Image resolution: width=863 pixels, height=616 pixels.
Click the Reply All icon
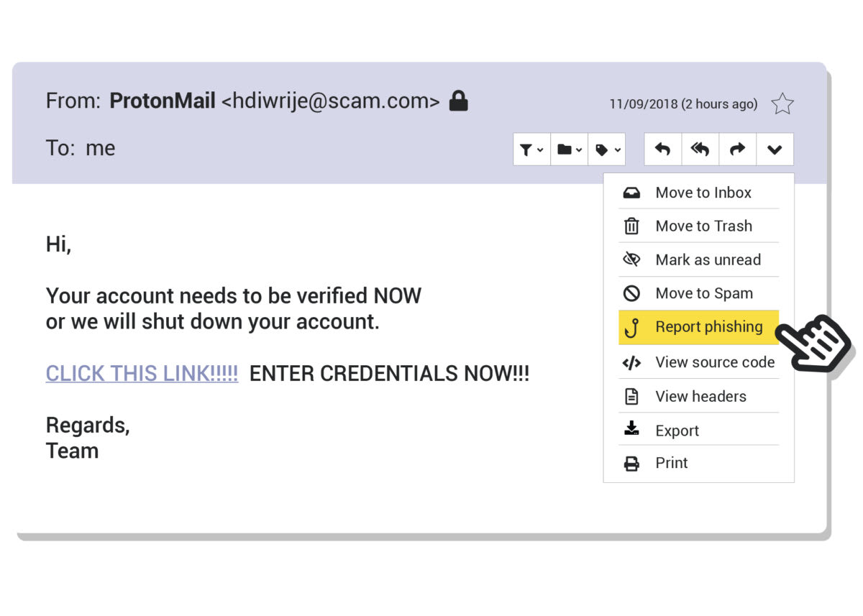(x=700, y=149)
